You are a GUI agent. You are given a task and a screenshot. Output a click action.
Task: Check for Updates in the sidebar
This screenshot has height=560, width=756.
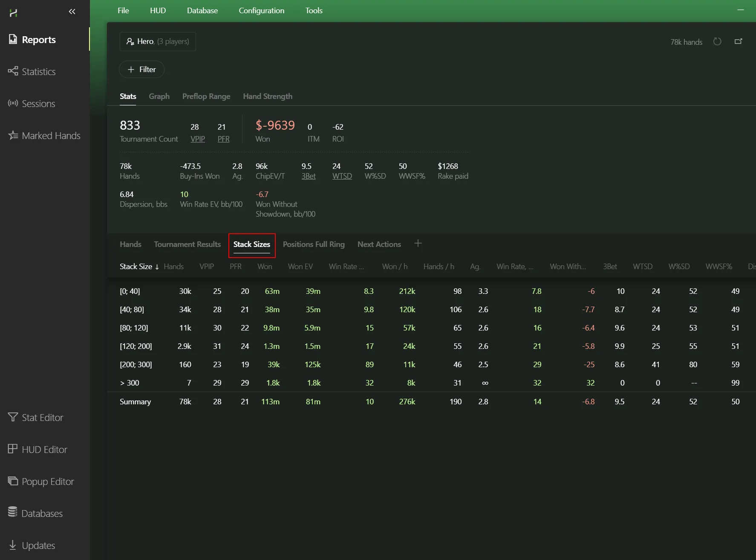(x=38, y=545)
